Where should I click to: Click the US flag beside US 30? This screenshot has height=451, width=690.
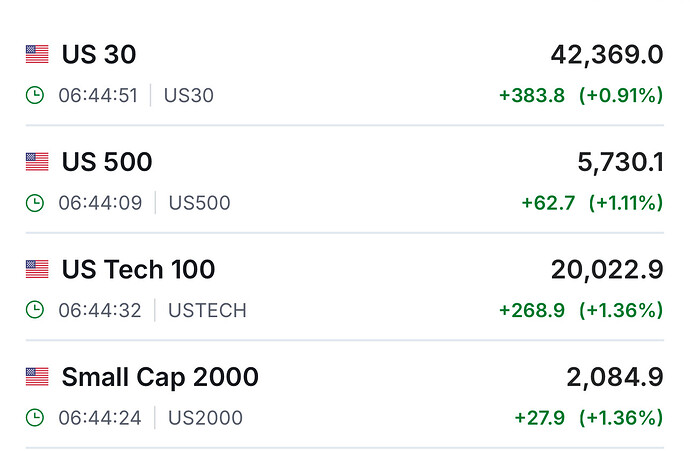pyautogui.click(x=37, y=54)
